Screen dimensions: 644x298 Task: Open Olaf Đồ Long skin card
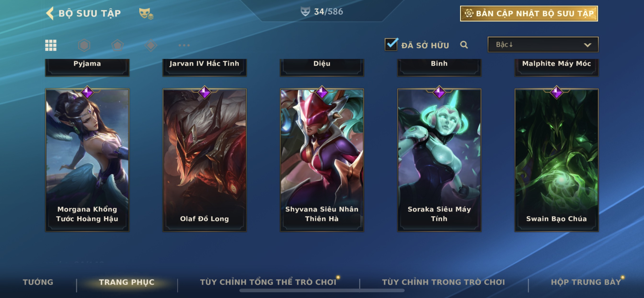(x=205, y=160)
